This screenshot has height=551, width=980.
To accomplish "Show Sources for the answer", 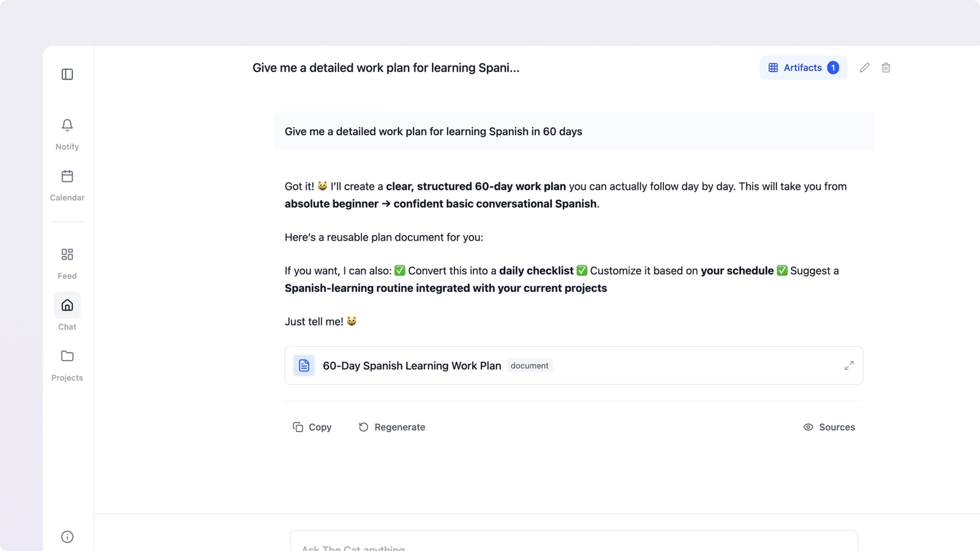I will coord(829,427).
